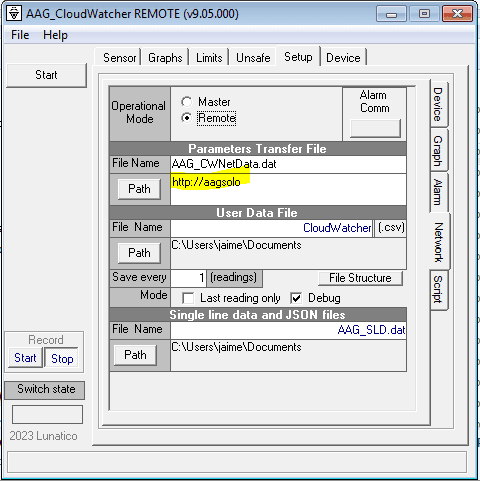Viewport: 480px width, 481px height.
Task: Switch to the Sensor tab
Action: (119, 58)
